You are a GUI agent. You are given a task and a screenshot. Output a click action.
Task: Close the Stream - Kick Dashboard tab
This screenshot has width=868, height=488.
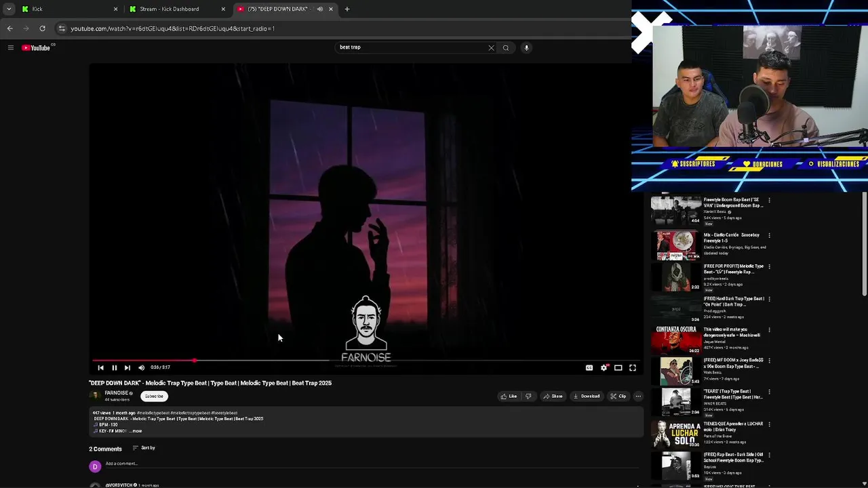pos(223,9)
